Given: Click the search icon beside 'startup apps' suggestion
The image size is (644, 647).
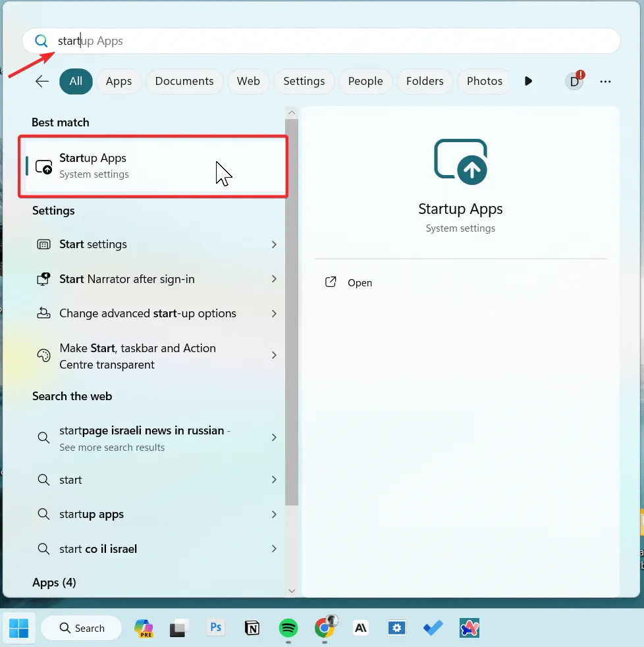Looking at the screenshot, I should (43, 514).
